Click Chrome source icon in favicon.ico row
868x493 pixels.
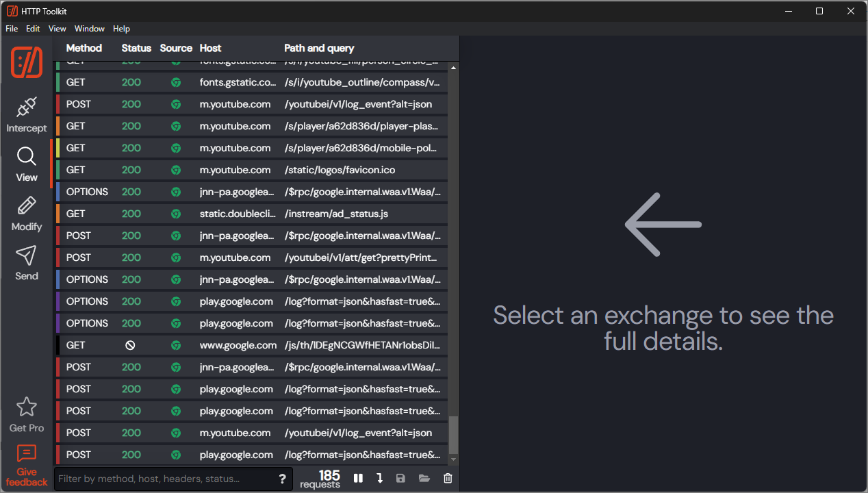tap(176, 170)
